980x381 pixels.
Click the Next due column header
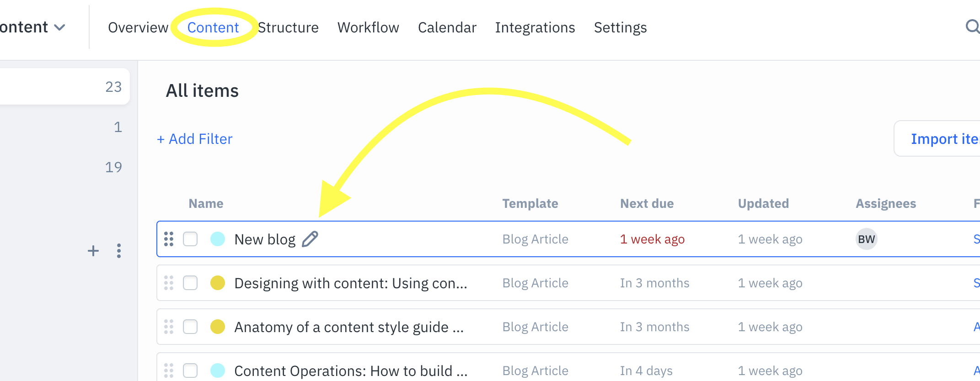point(647,203)
